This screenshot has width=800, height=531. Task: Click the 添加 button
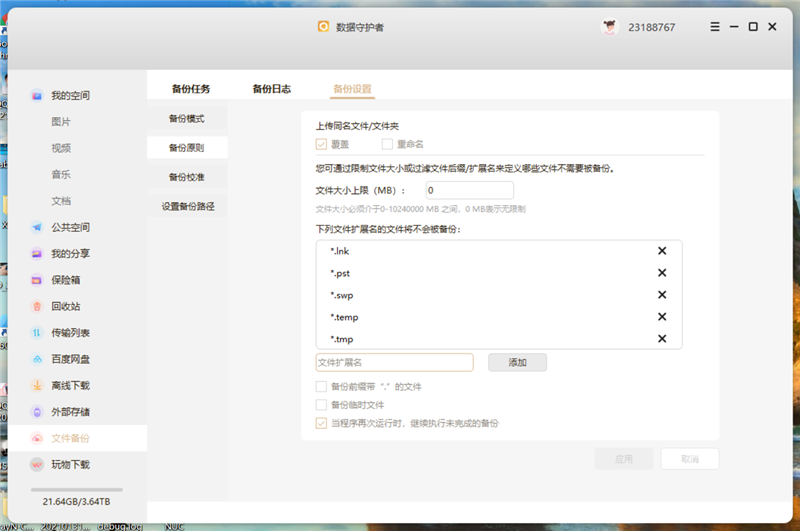[517, 362]
